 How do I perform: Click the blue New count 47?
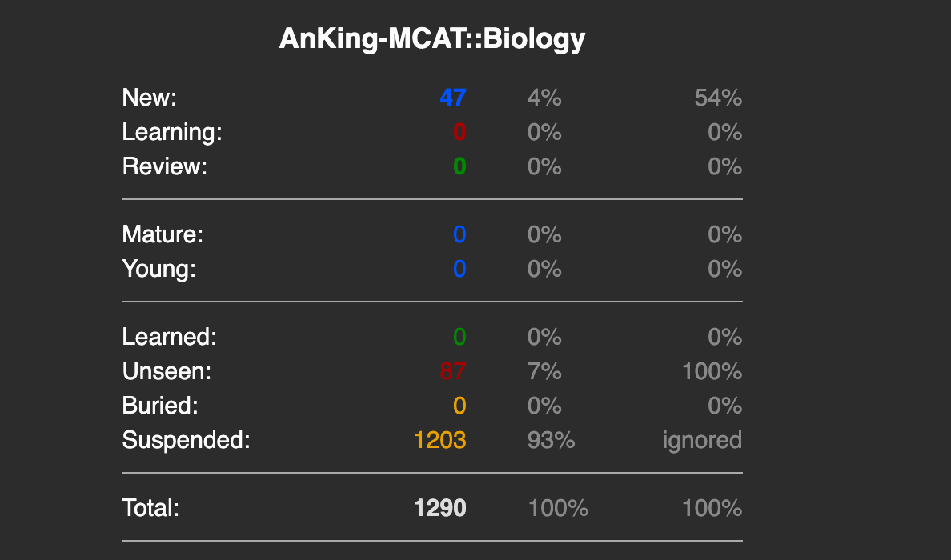click(x=452, y=98)
